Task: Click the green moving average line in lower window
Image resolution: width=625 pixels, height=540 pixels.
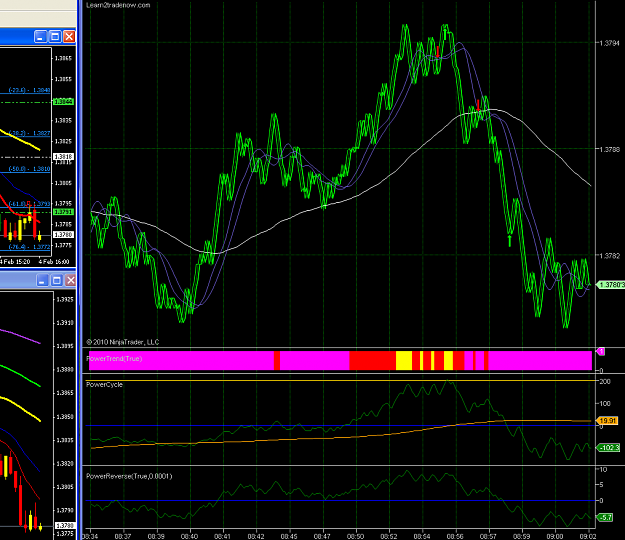Action: click(x=22, y=376)
